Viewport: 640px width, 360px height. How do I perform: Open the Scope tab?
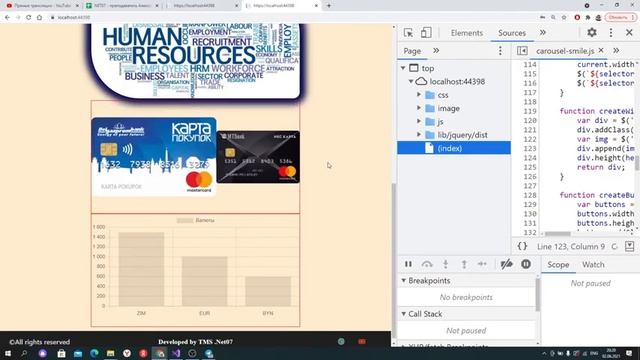click(558, 264)
